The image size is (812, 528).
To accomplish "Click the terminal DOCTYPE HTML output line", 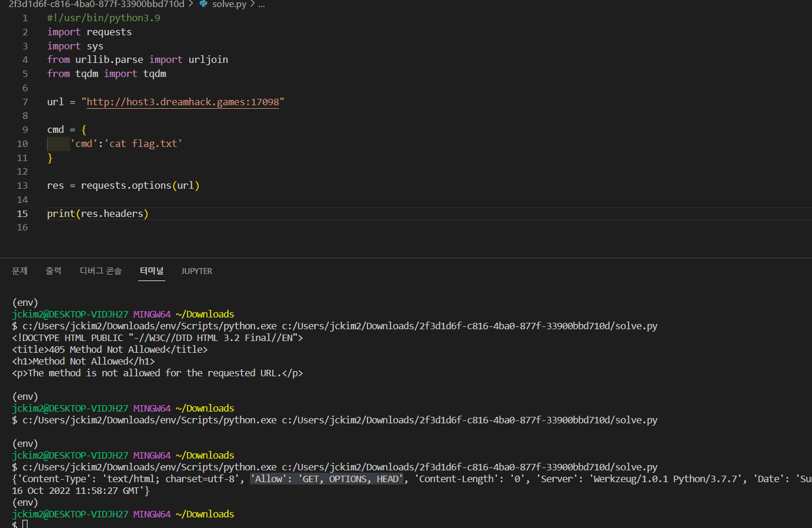I will pyautogui.click(x=158, y=338).
